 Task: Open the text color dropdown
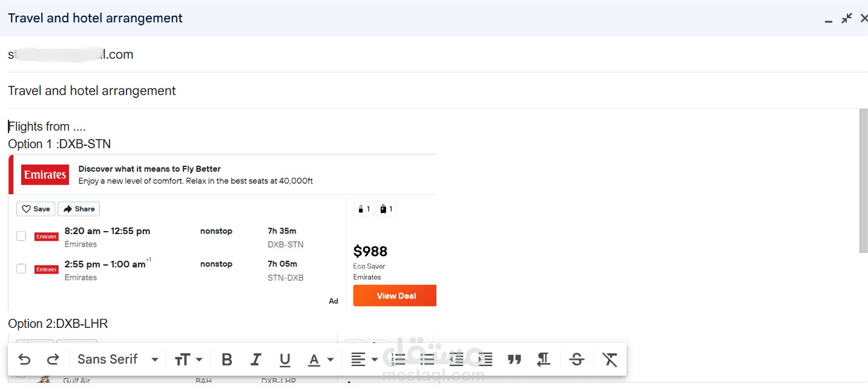tap(321, 360)
